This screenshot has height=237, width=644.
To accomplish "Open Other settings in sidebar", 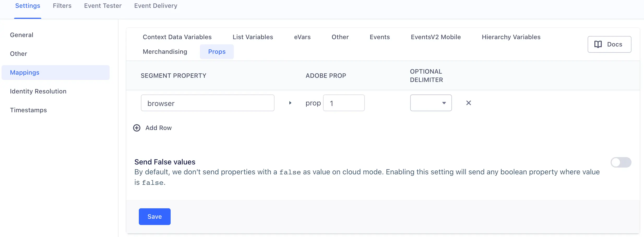I will tap(19, 54).
